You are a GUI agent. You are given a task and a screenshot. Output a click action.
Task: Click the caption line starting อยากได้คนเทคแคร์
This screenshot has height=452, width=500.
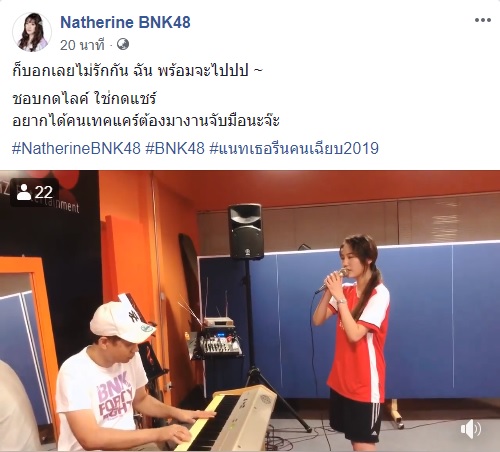[x=146, y=120]
